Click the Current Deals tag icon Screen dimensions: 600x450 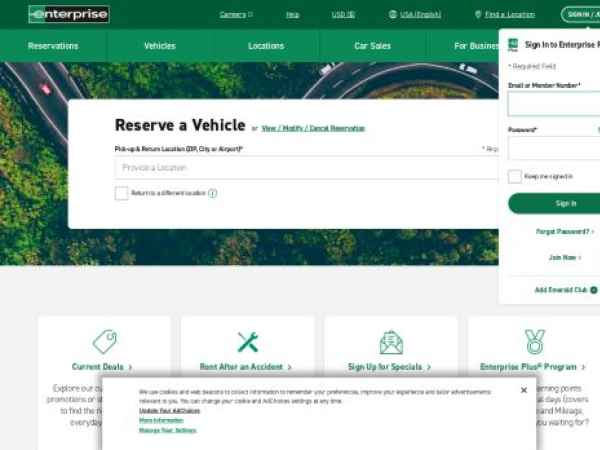tap(104, 341)
